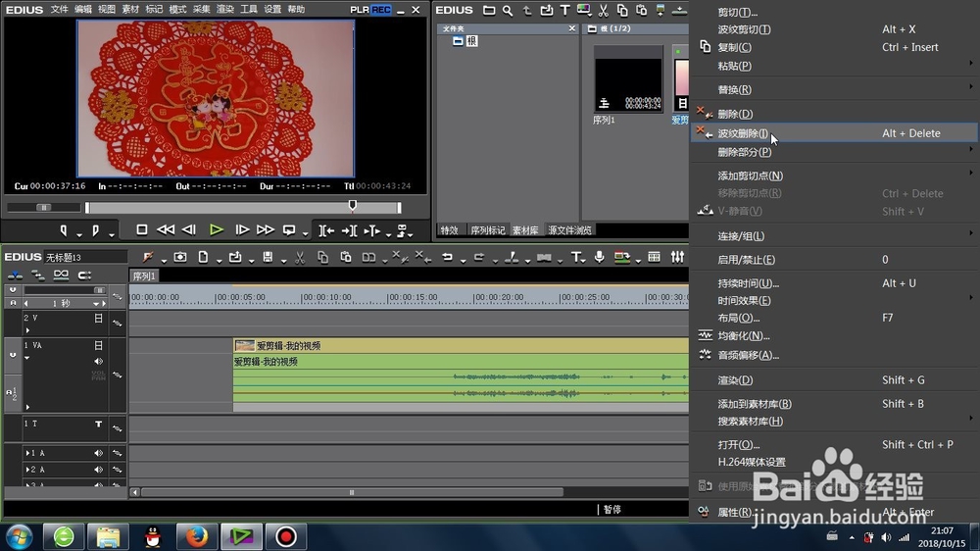980x551 pixels.
Task: Mute the 2 A audio track
Action: coord(98,469)
